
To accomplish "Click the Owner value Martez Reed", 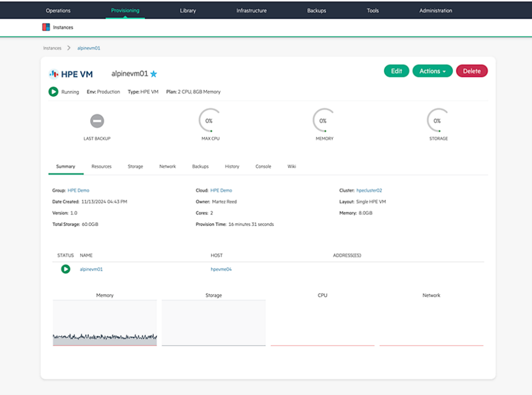I will (224, 201).
